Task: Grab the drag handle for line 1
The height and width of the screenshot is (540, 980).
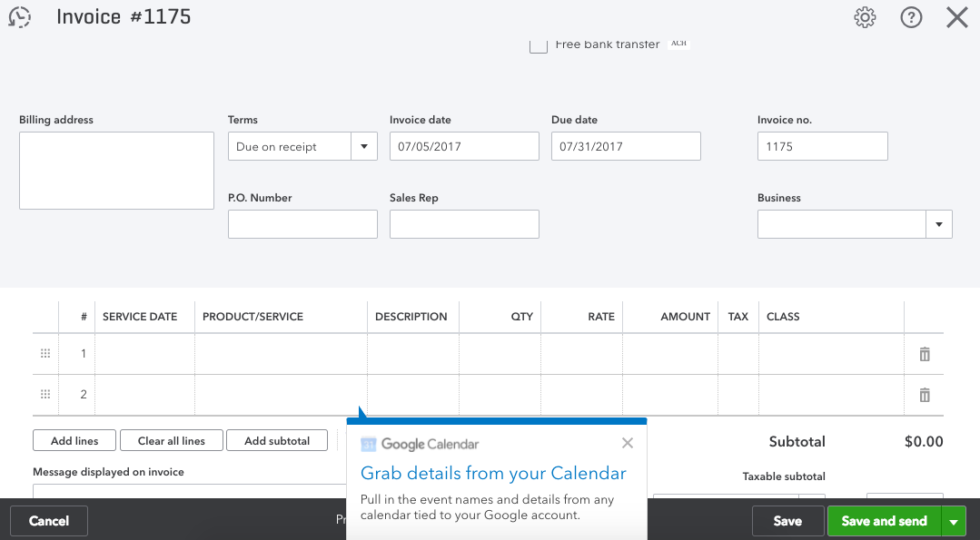Action: point(45,354)
